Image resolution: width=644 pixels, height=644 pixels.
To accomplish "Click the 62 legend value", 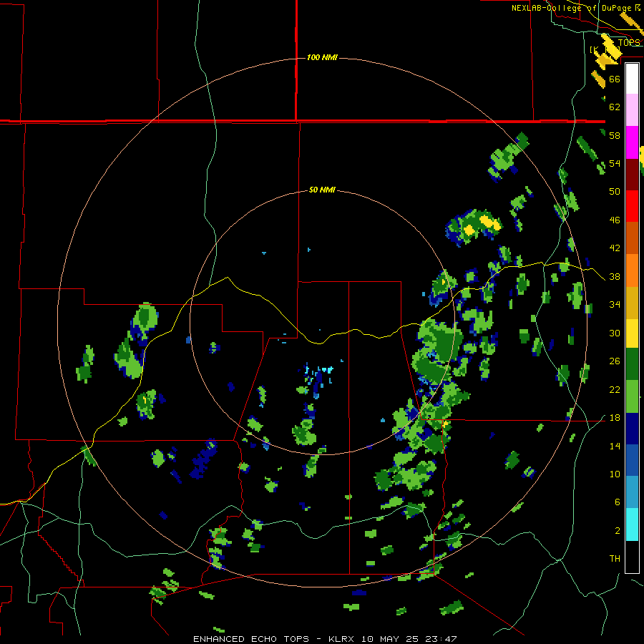I will tap(615, 107).
